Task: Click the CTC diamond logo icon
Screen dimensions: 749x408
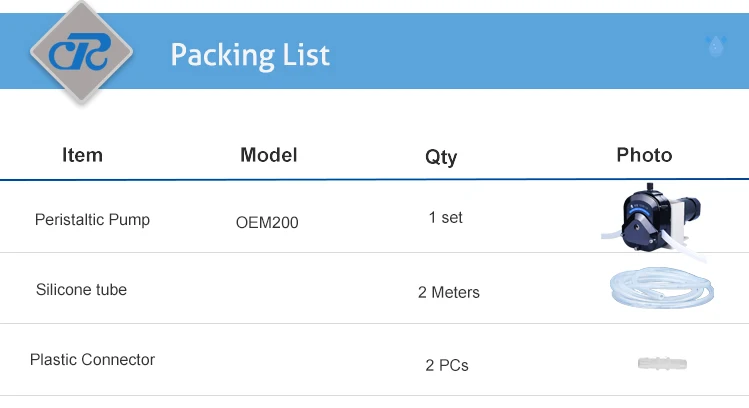Action: (81, 52)
